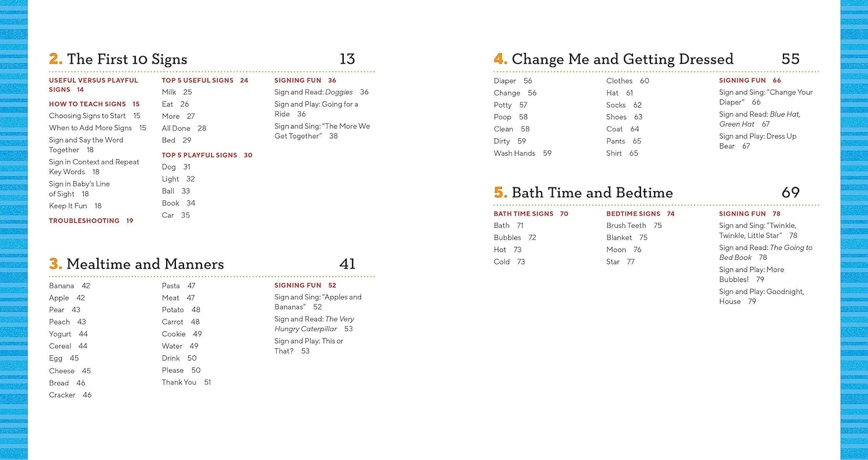
Task: Open the Wash Hands 59 entry
Action: pyautogui.click(x=523, y=153)
